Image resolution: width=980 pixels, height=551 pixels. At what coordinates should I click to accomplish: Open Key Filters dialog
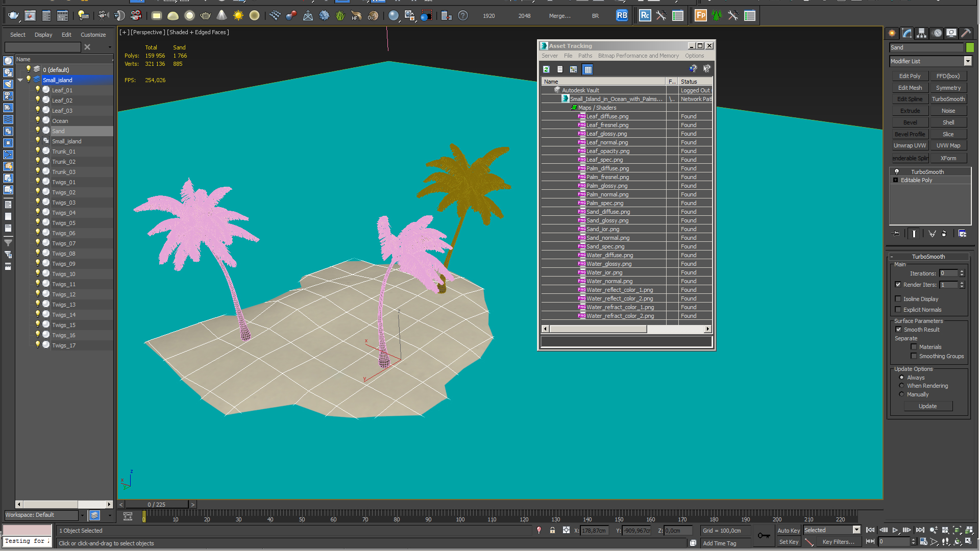point(839,542)
